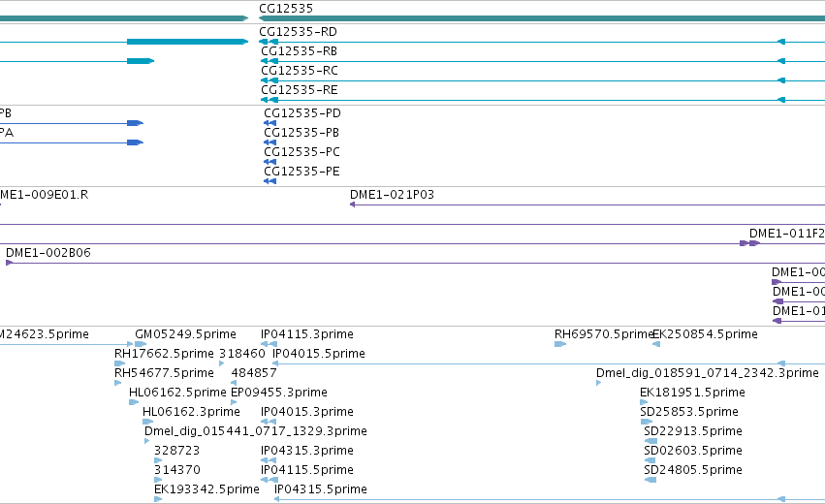
Task: Open the GM05249.5prime EST label
Action: click(186, 334)
